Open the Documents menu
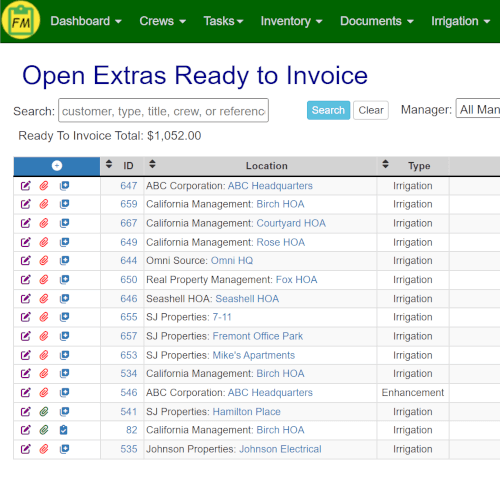The height and width of the screenshot is (500, 500). [x=377, y=21]
